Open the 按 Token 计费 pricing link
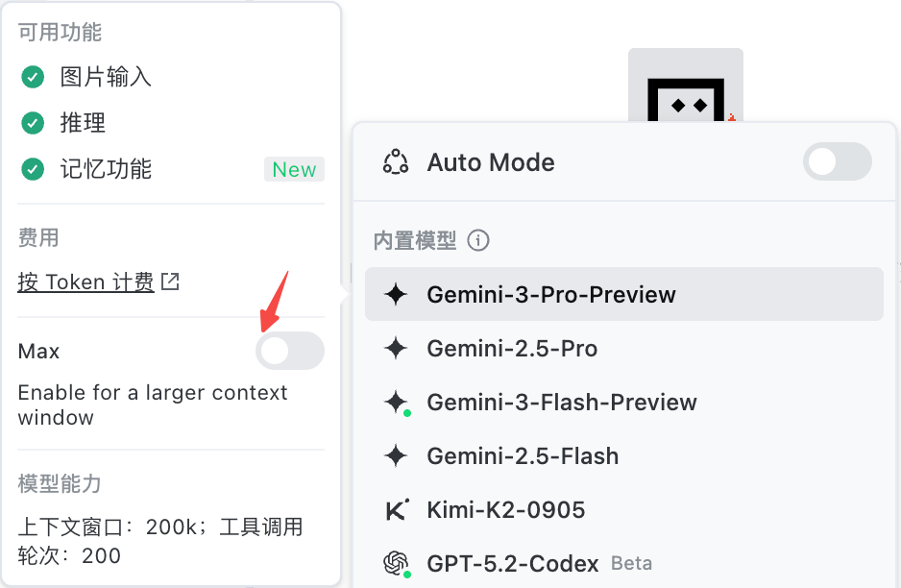 click(86, 282)
